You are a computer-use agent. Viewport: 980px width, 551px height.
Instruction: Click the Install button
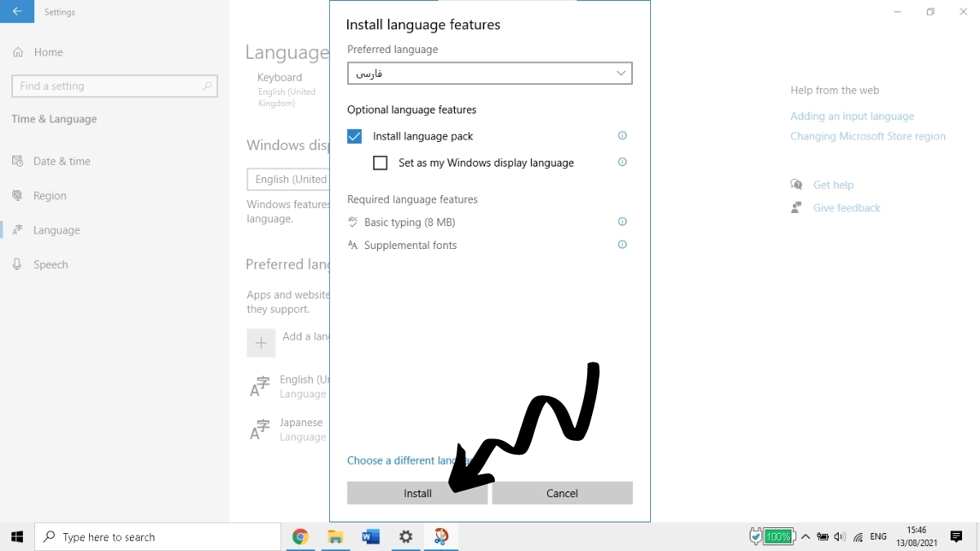tap(416, 493)
